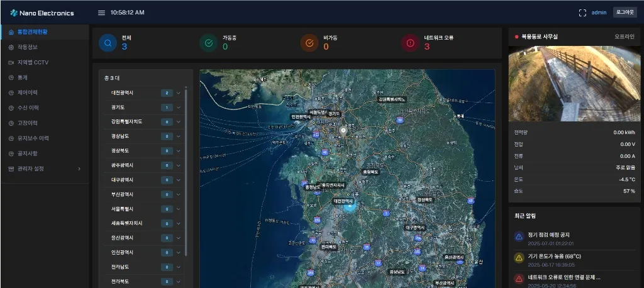Click the red warning icon for 네트워크 오류 alert
Image resolution: width=644 pixels, height=288 pixels.
click(x=519, y=279)
